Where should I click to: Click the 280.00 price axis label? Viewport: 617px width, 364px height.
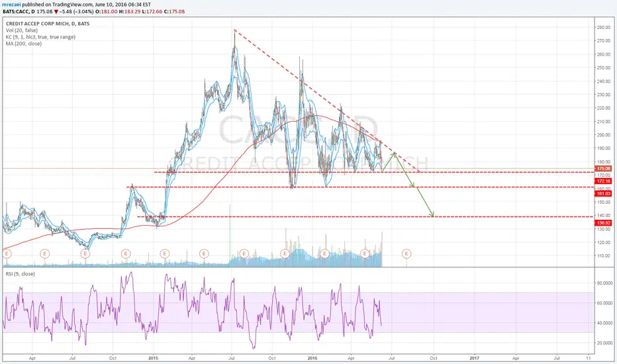point(604,28)
